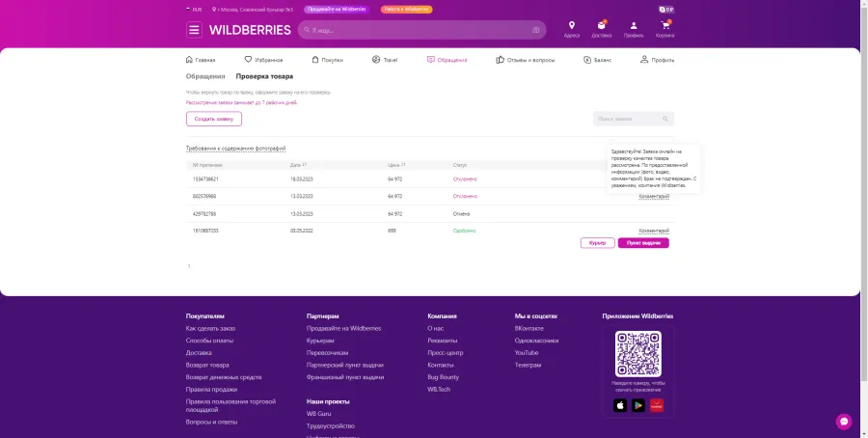The image size is (868, 438).
Task: Open ВКонтакте social link
Action: (x=529, y=328)
